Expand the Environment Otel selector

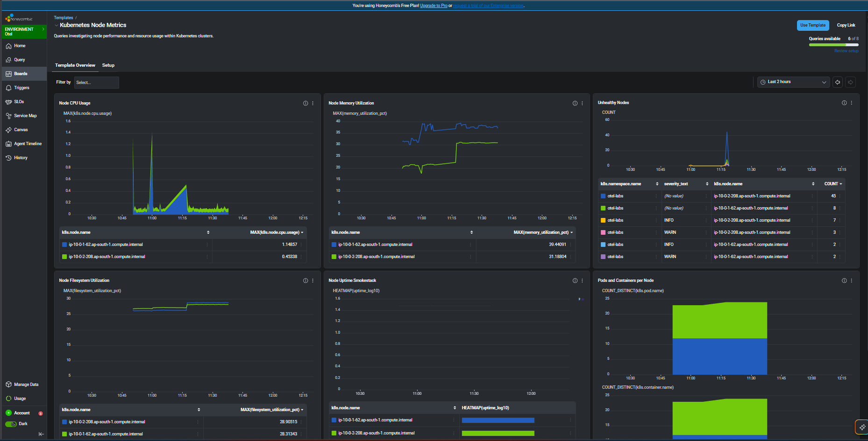(x=24, y=31)
